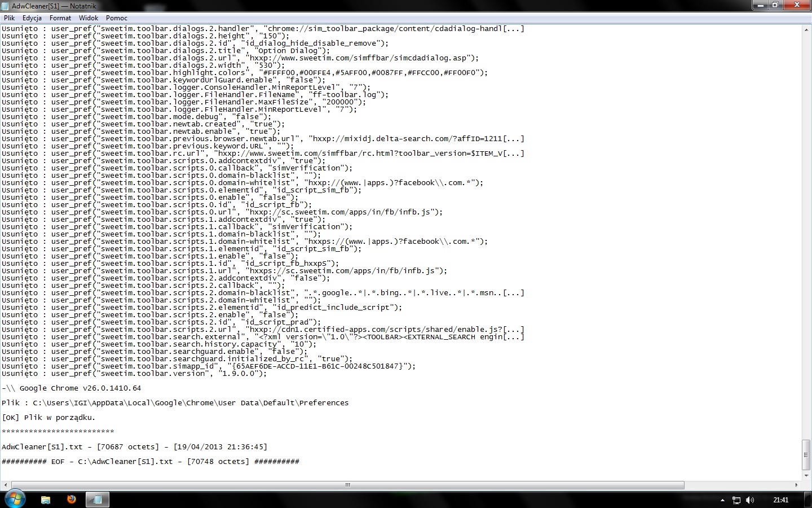This screenshot has height=508, width=812.
Task: Click the vertical scrollbar thumb
Action: coord(807,455)
